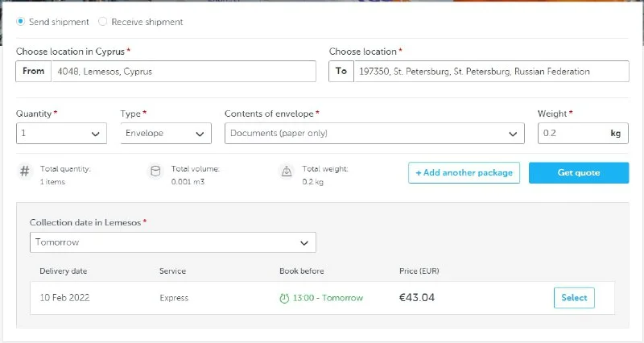Click the hash icon beside Total quantity
Image resolution: width=644 pixels, height=343 pixels.
click(x=24, y=171)
